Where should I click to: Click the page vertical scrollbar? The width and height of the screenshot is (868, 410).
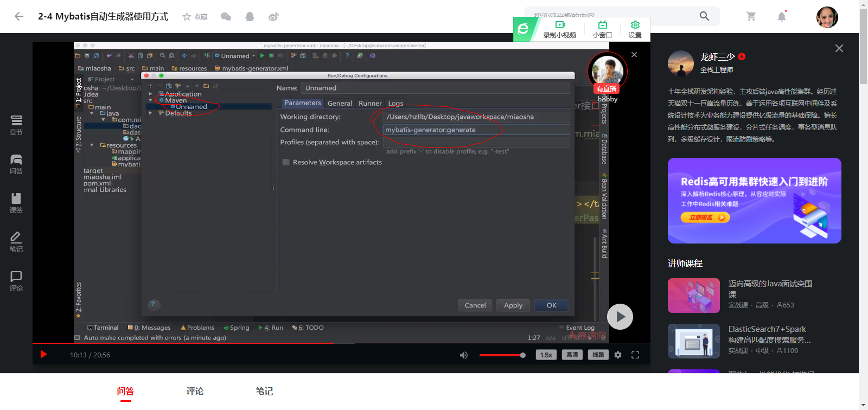(863, 46)
